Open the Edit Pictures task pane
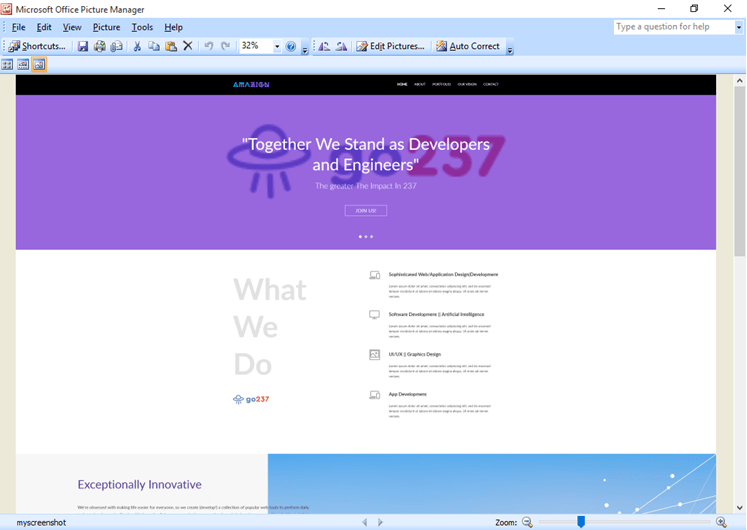Image resolution: width=747 pixels, height=530 pixels. (x=390, y=46)
